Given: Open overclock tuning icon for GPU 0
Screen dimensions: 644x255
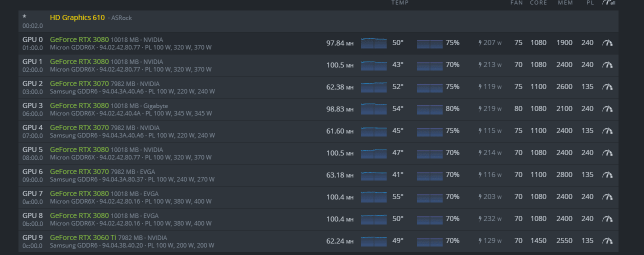Looking at the screenshot, I should point(607,43).
